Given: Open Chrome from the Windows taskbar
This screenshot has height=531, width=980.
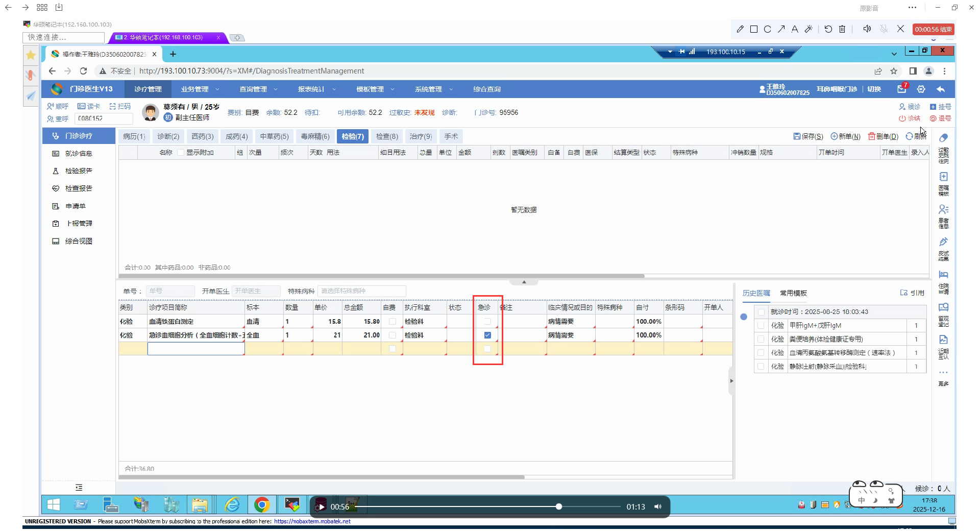Looking at the screenshot, I should pos(262,505).
